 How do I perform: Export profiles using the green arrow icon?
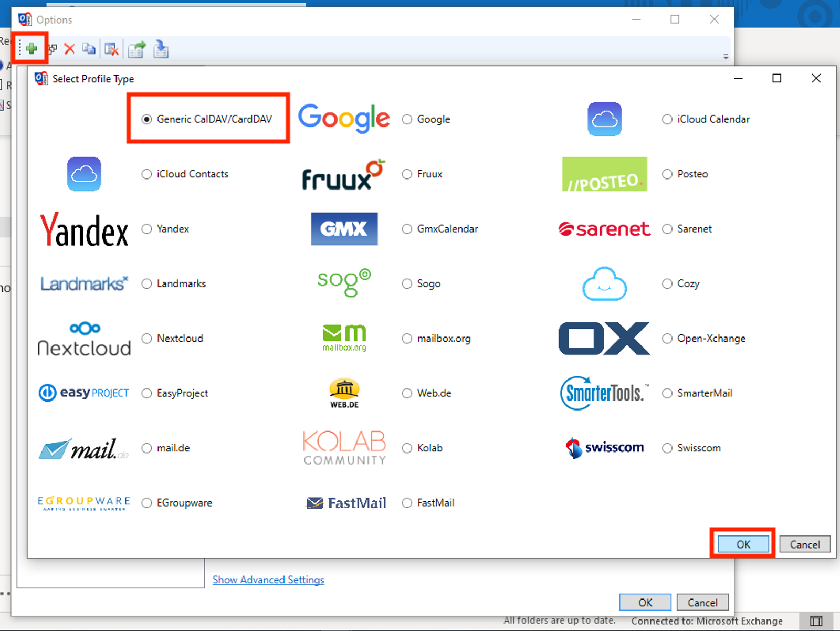(x=136, y=49)
